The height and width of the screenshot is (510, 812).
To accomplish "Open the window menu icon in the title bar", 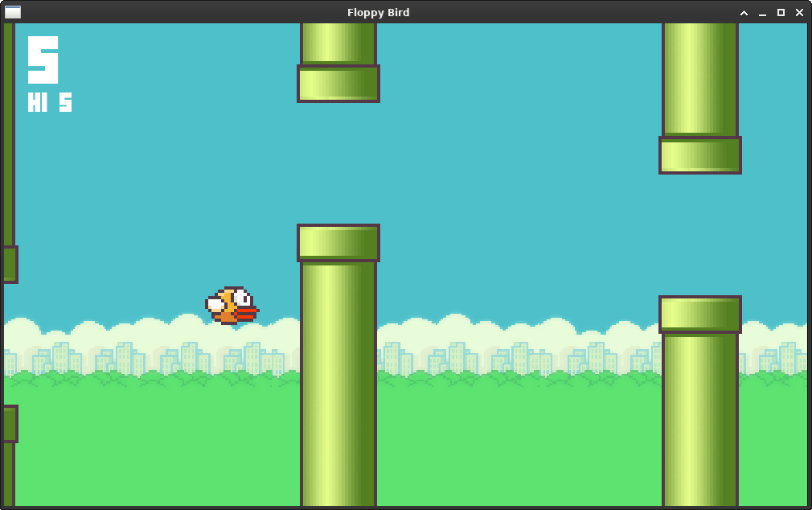I will (x=12, y=12).
